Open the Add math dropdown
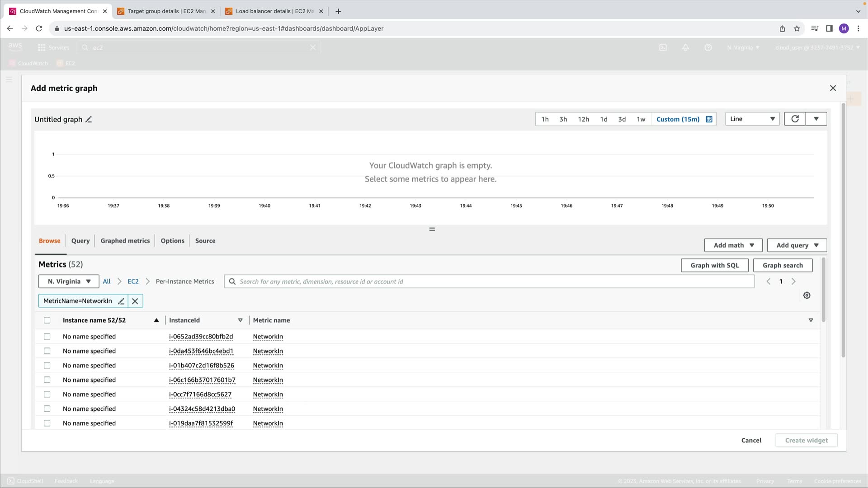Screen dimensions: 868x488 733,245
